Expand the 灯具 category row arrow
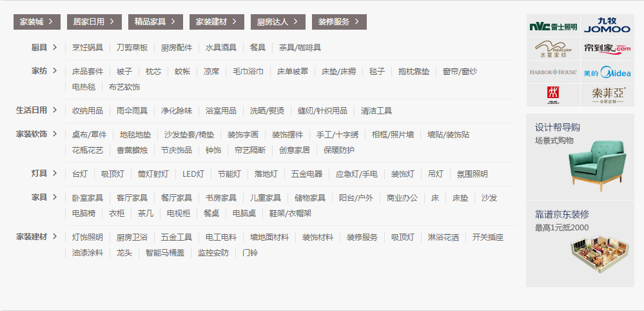644x311 pixels. click(x=55, y=174)
